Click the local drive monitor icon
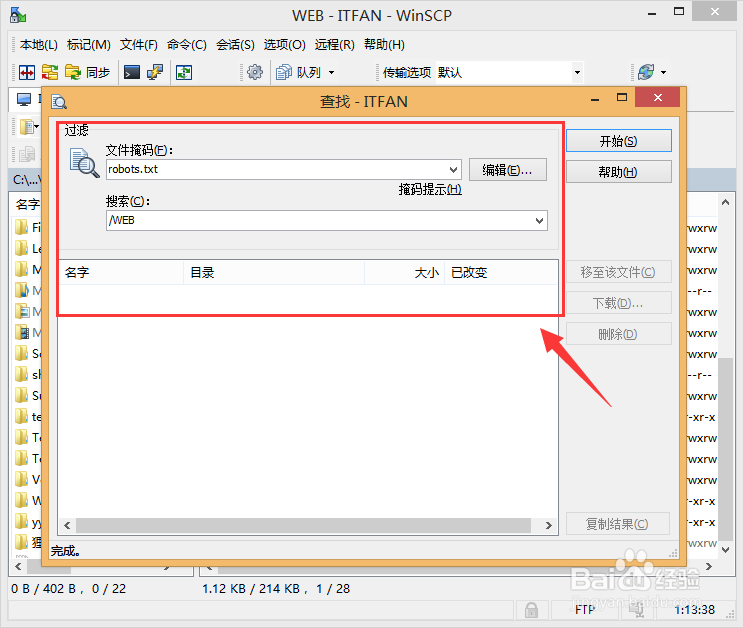This screenshot has width=744, height=628. (x=24, y=99)
